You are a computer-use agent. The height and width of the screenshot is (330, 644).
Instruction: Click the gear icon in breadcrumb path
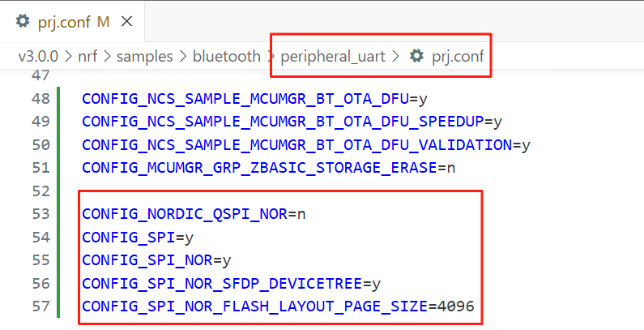click(x=416, y=56)
